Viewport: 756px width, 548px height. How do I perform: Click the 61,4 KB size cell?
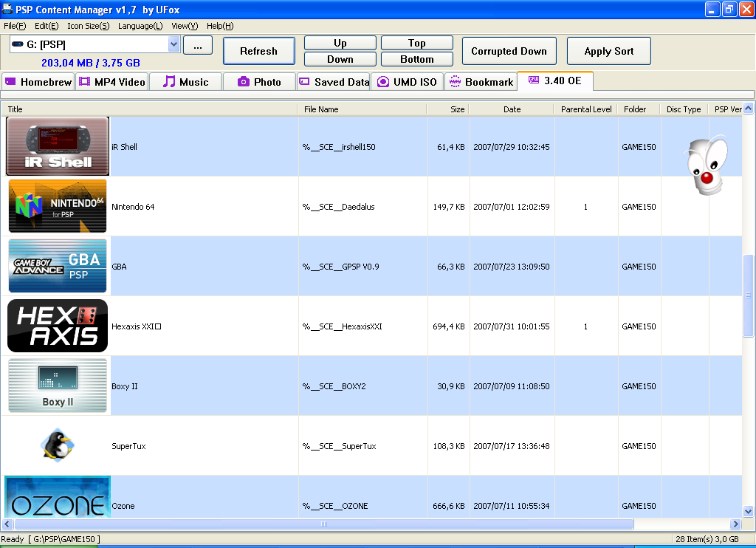click(451, 147)
